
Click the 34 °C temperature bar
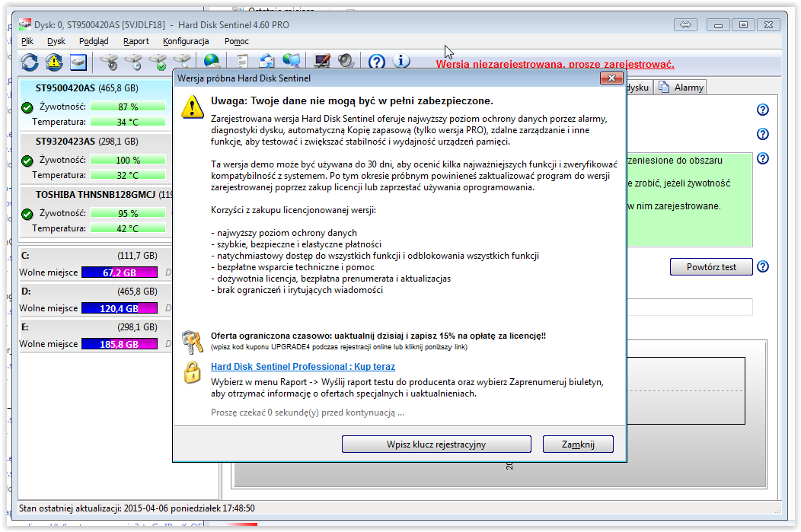pos(128,122)
